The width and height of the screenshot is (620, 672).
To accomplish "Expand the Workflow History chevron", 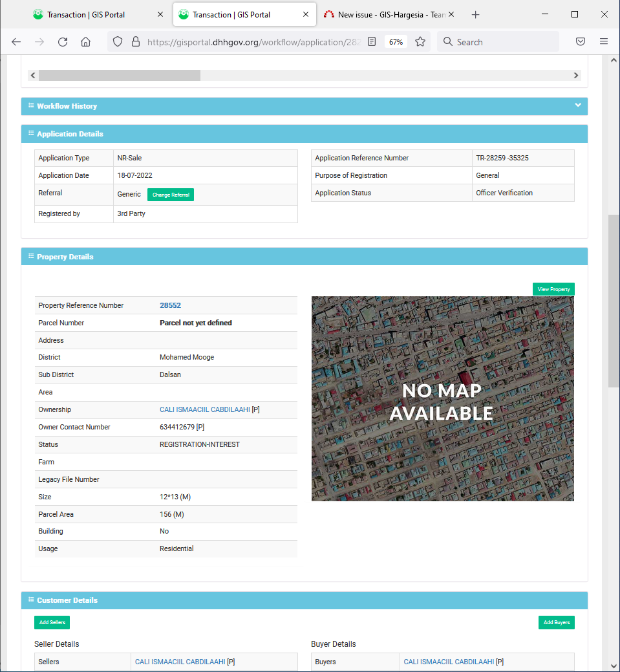I will click(x=577, y=105).
